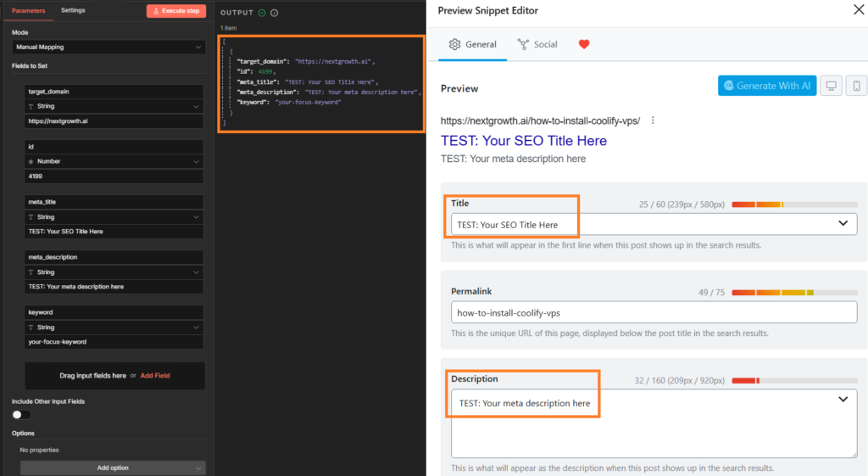Open the Number type dropdown for id
Viewport: 868px width, 476px height.
click(x=114, y=161)
